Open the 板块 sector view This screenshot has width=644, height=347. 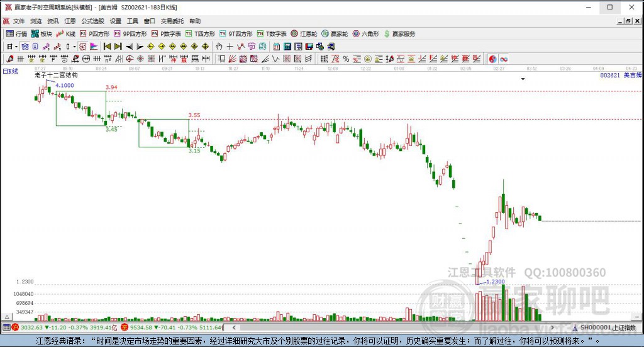pyautogui.click(x=42, y=34)
